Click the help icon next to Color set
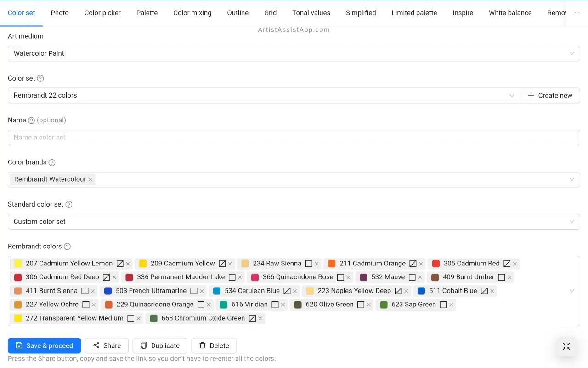588x368 pixels. pyautogui.click(x=40, y=79)
